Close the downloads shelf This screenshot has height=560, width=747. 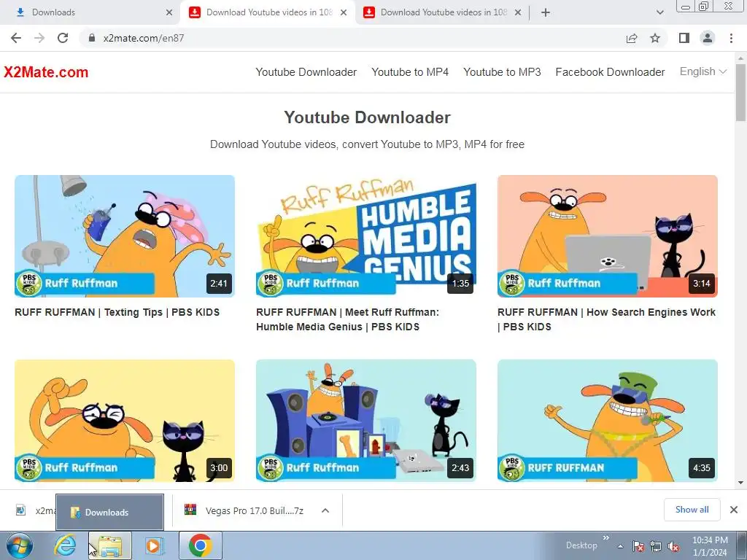734,510
